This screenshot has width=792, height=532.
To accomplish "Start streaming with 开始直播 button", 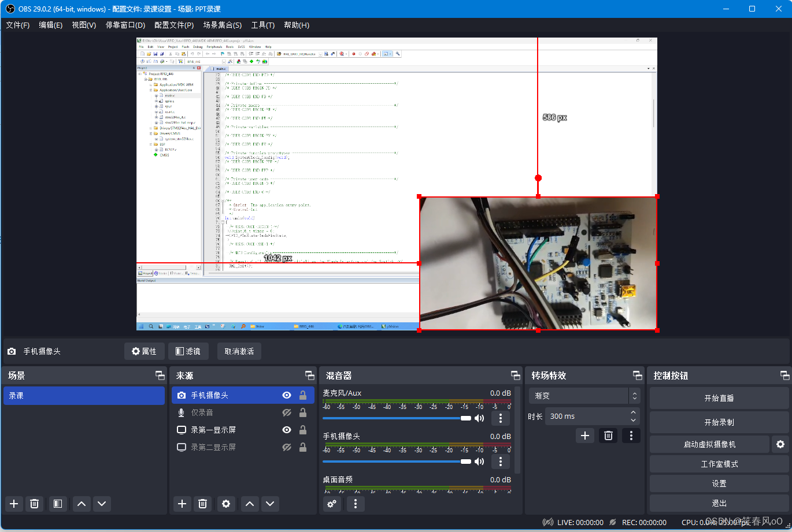I will click(719, 398).
